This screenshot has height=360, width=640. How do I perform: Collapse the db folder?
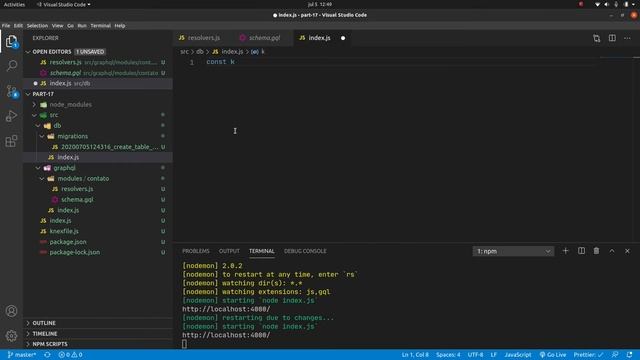tap(38, 126)
